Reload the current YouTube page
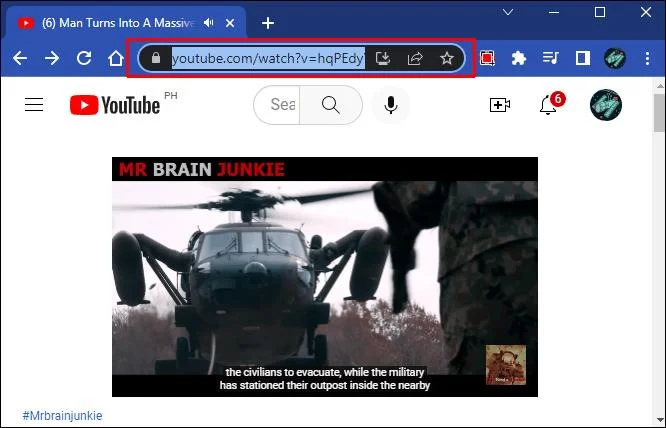The image size is (666, 428). pos(84,58)
